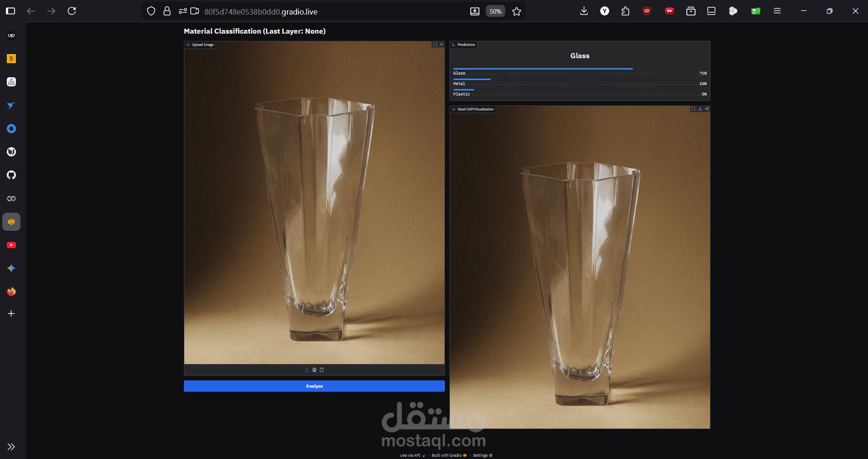Switch to the blue bird pinned tab
The height and width of the screenshot is (459, 868).
(x=11, y=105)
